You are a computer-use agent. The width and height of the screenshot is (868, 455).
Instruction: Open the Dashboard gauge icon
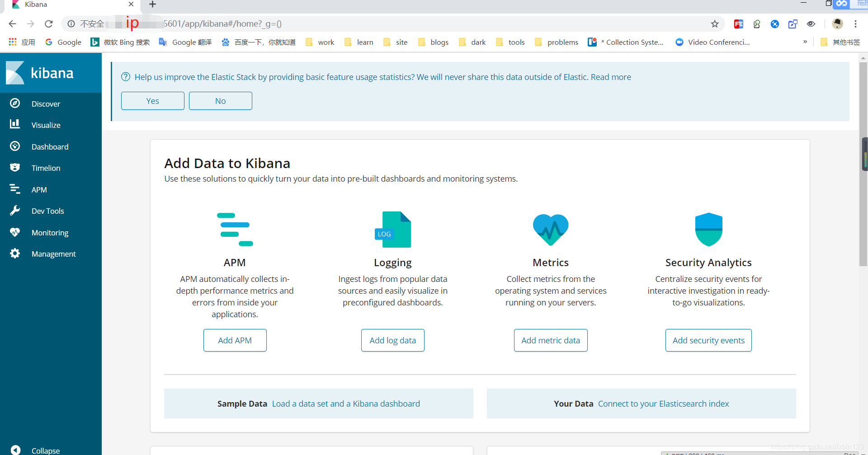15,146
